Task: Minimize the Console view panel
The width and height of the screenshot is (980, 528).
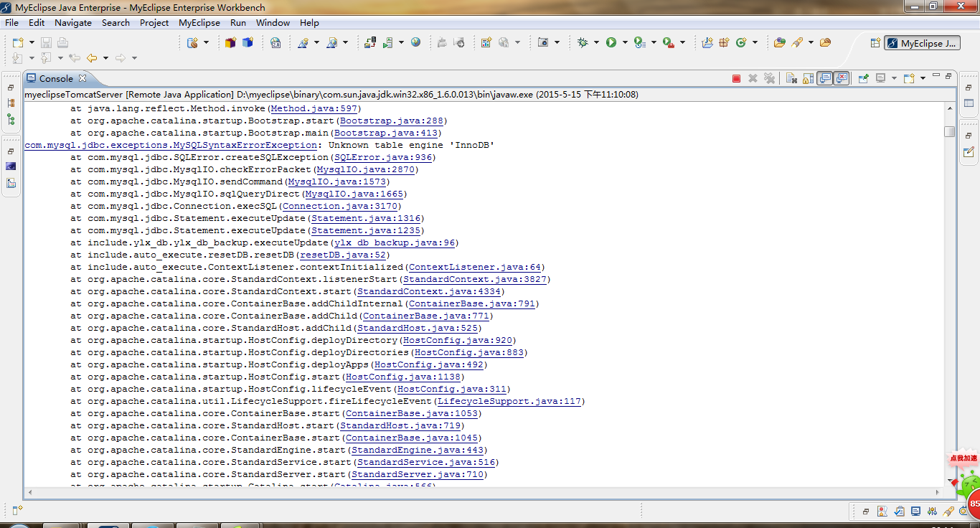Action: pos(936,75)
